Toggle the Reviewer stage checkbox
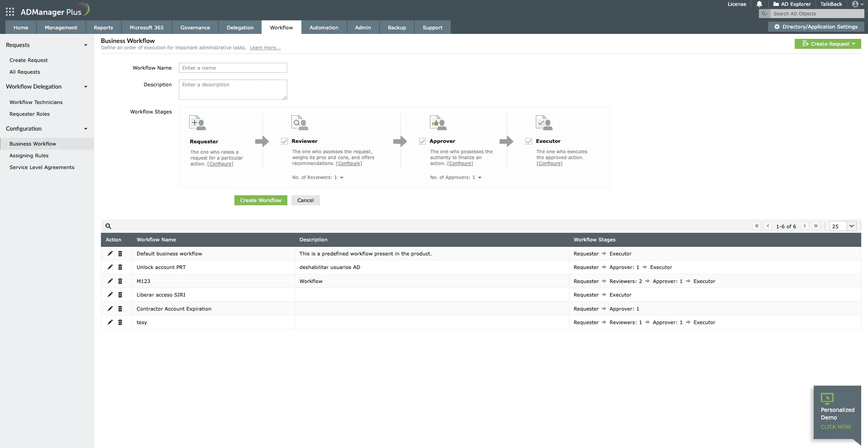This screenshot has height=448, width=868. tap(284, 141)
